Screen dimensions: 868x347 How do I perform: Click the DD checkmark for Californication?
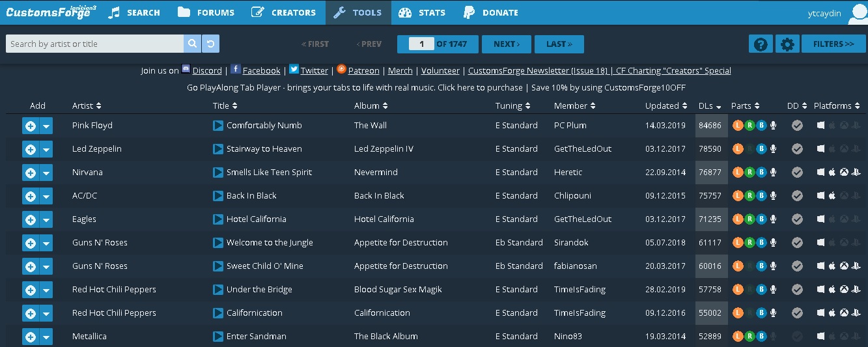click(797, 313)
